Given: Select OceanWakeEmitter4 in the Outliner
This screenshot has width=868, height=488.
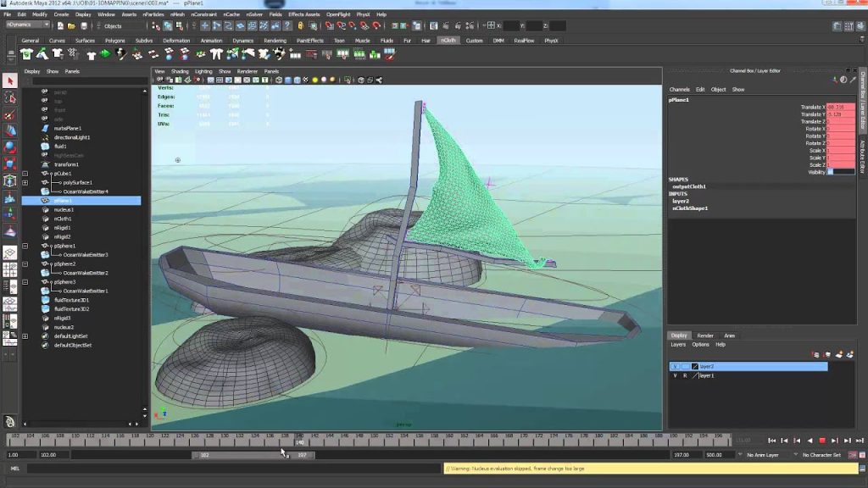Looking at the screenshot, I should [86, 191].
